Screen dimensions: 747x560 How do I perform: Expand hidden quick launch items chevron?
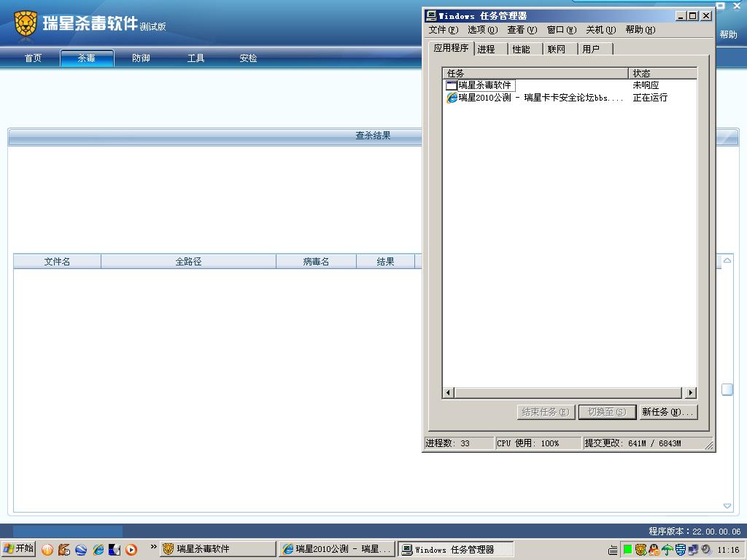point(153,547)
